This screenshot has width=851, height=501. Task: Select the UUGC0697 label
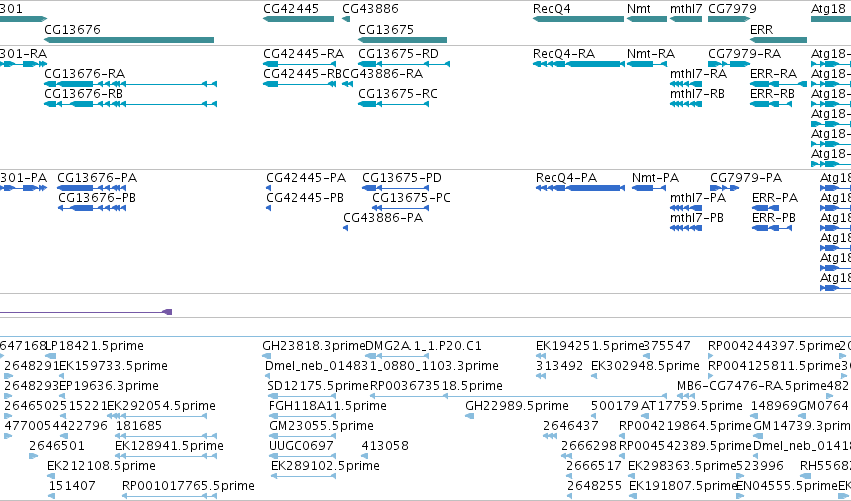301,446
